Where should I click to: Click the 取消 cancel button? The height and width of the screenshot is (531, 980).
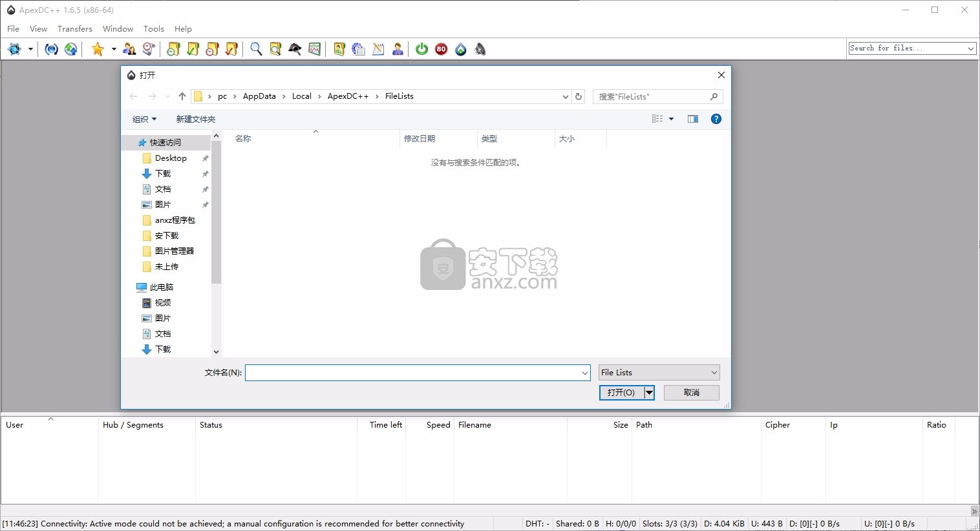(x=692, y=393)
